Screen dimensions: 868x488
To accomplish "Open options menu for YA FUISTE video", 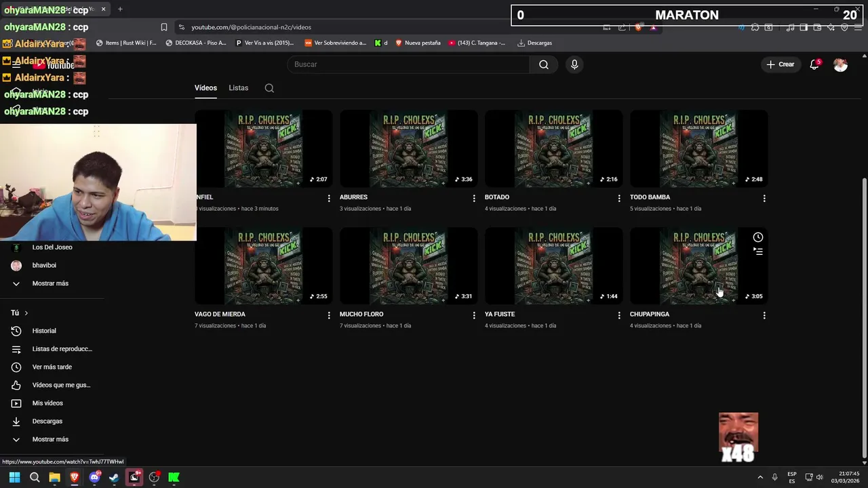I will [619, 315].
